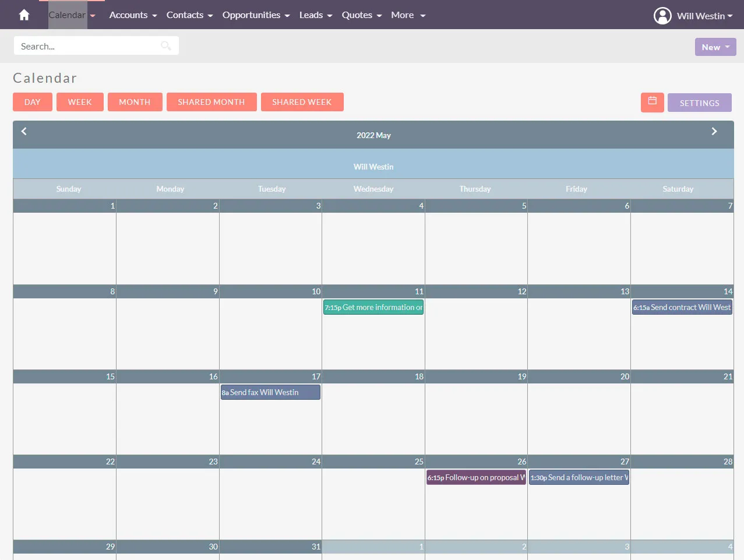Open the Quotes menu
Viewport: 744px width, 560px height.
coord(361,15)
